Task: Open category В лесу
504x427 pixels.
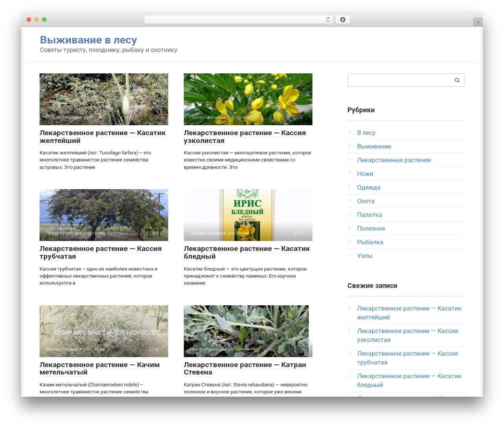Action: (366, 133)
